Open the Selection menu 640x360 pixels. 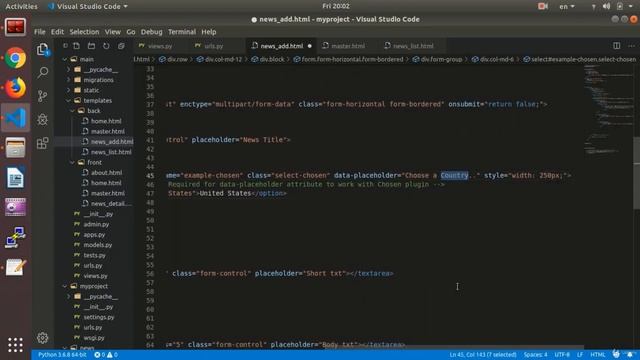[84, 32]
